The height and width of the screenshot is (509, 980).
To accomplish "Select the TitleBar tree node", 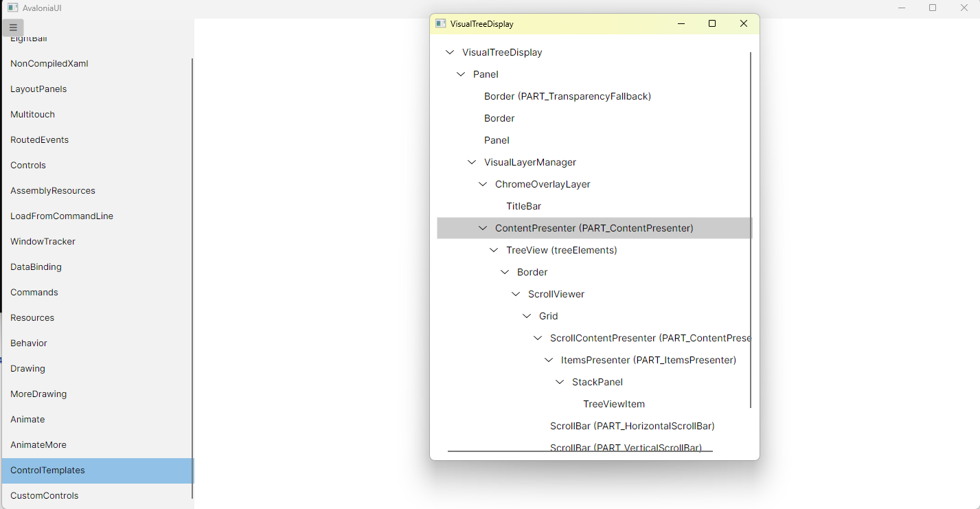I will [523, 205].
